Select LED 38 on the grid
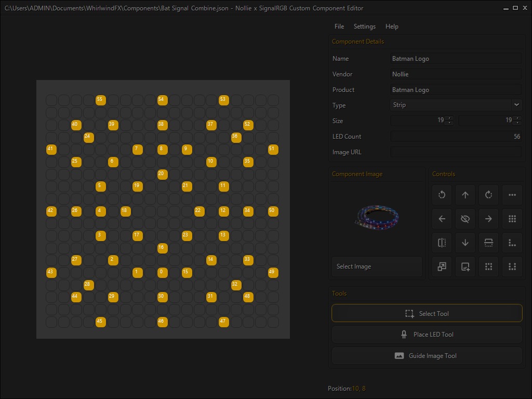 [x=162, y=125]
